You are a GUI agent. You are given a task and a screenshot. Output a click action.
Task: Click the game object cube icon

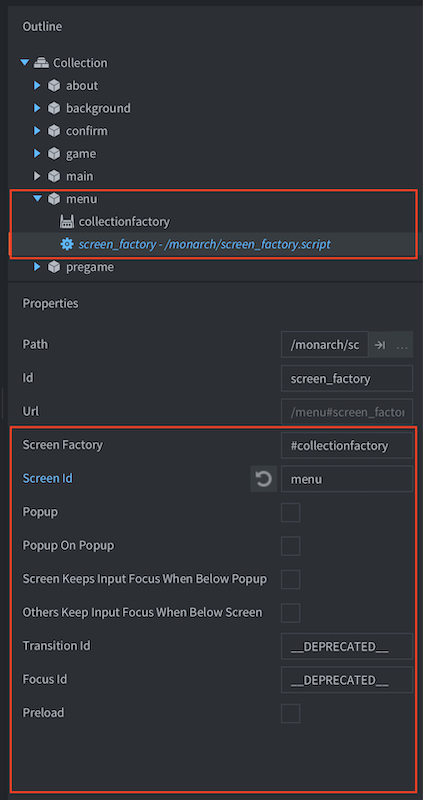coord(54,154)
